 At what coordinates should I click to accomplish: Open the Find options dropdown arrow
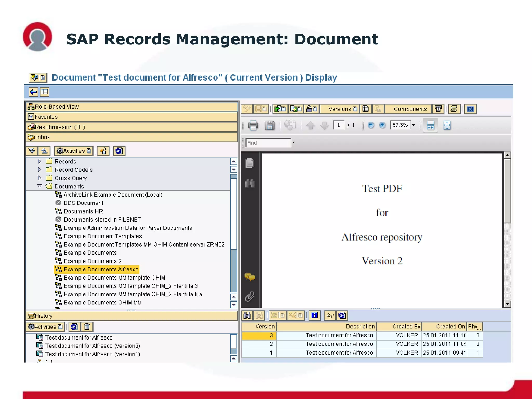(294, 143)
